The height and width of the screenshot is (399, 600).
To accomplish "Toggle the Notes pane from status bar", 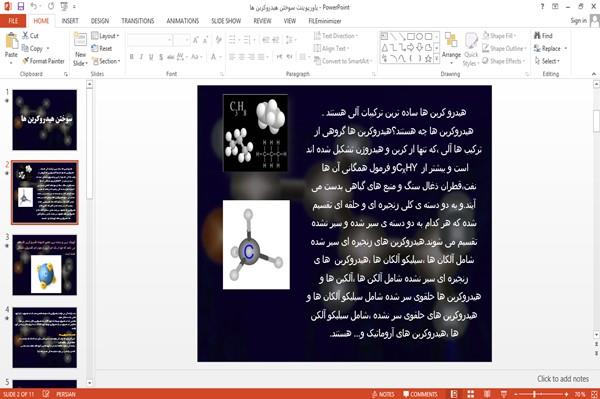I will point(383,394).
